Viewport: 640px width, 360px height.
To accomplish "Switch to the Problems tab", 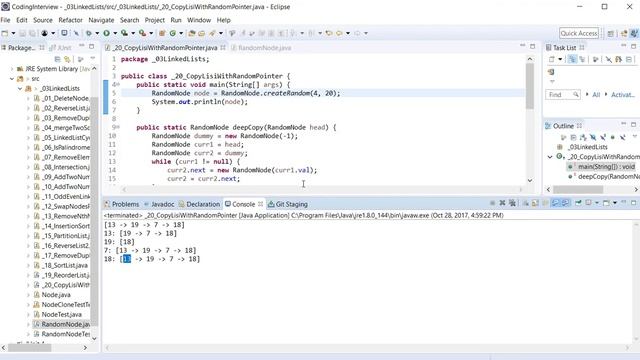I will (122, 204).
